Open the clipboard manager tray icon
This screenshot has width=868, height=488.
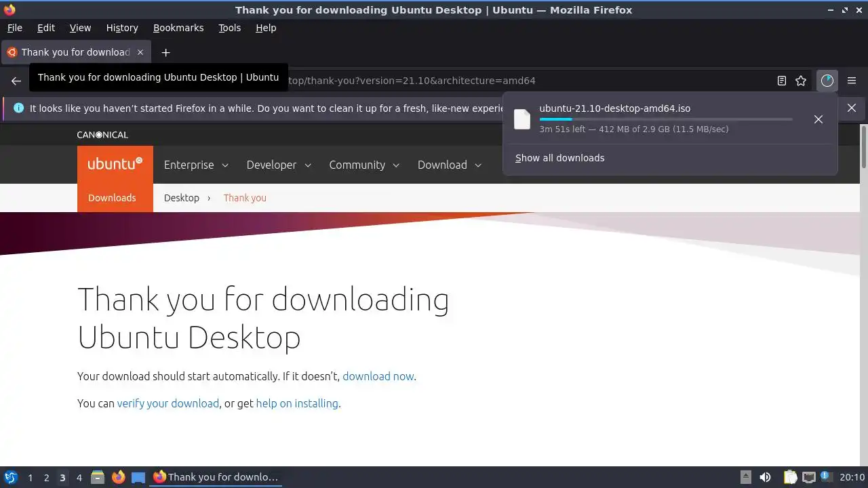pos(790,477)
